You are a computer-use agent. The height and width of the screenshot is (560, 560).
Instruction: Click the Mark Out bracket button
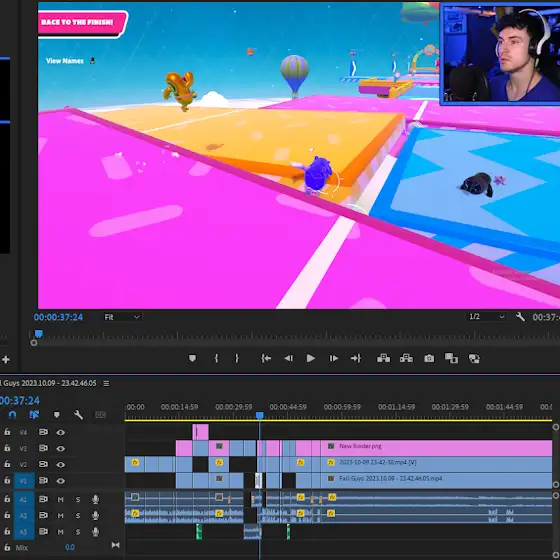pos(236,358)
